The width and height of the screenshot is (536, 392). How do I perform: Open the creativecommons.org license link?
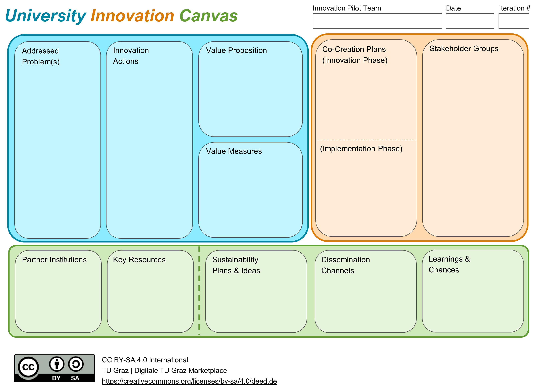click(189, 381)
